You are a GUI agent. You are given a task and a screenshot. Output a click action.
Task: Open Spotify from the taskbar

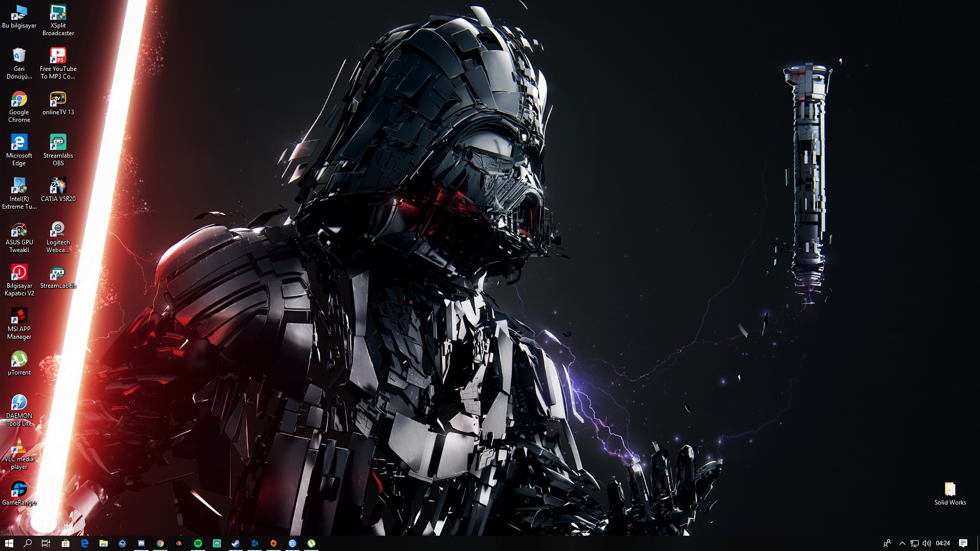(x=198, y=543)
